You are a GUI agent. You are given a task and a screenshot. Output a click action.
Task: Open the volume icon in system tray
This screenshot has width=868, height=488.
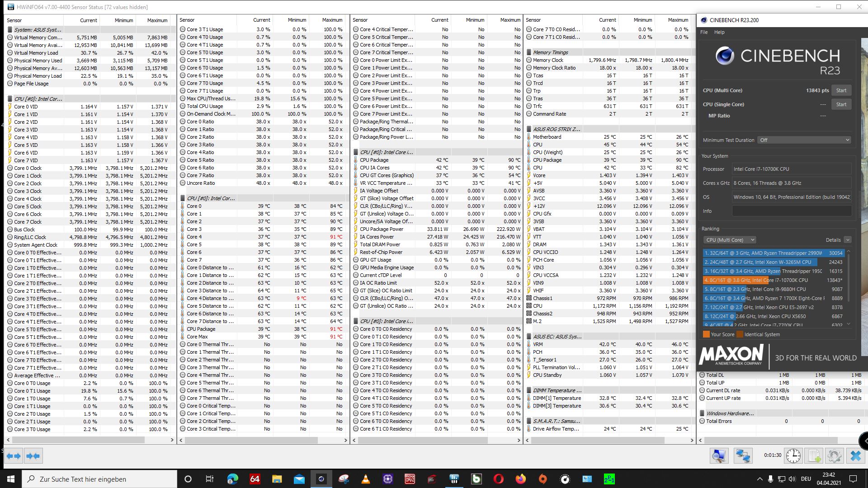pos(792,479)
